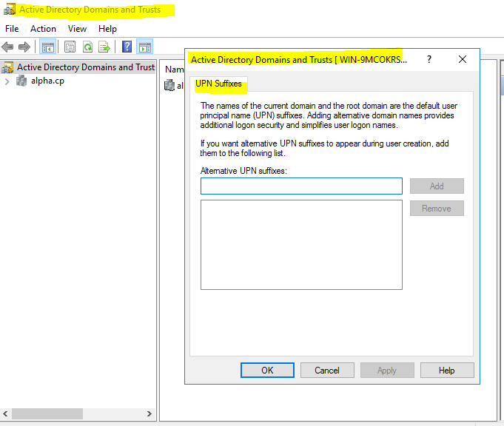Open the View menu
Image resolution: width=504 pixels, height=426 pixels.
[77, 29]
